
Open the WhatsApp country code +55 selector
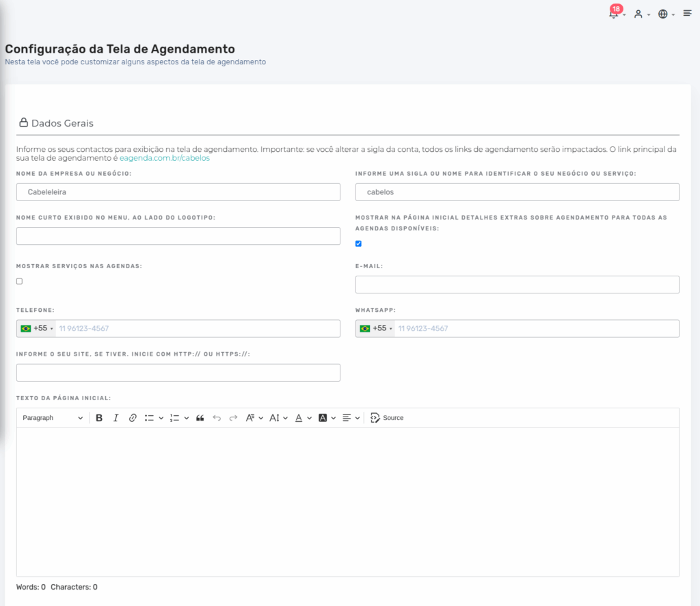tap(376, 328)
